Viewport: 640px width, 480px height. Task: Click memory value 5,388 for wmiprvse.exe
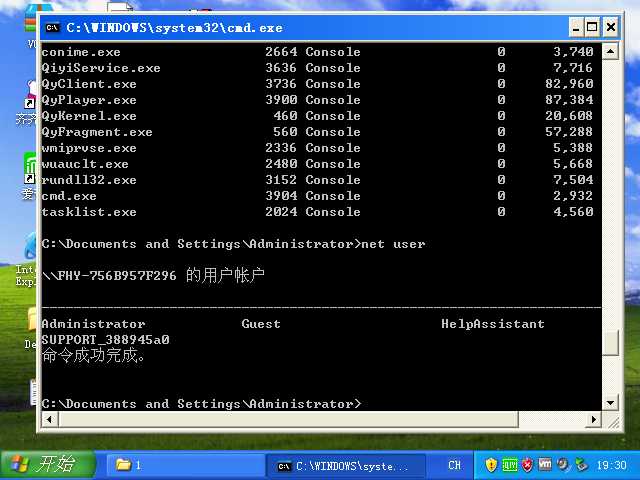573,148
